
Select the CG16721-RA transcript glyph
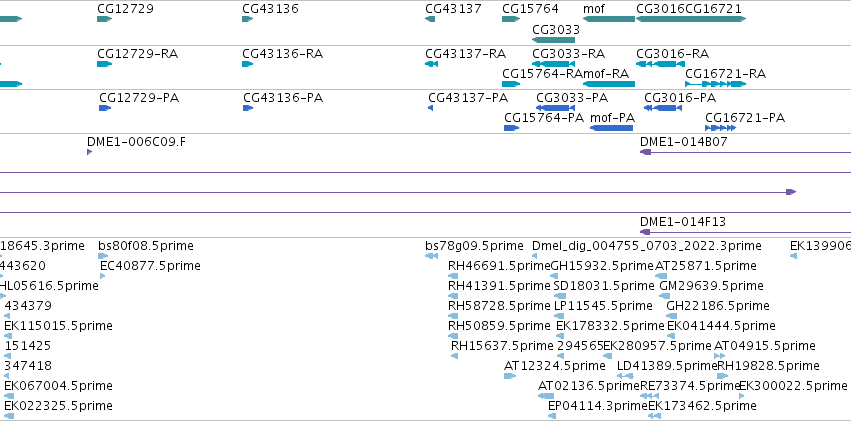tap(716, 84)
